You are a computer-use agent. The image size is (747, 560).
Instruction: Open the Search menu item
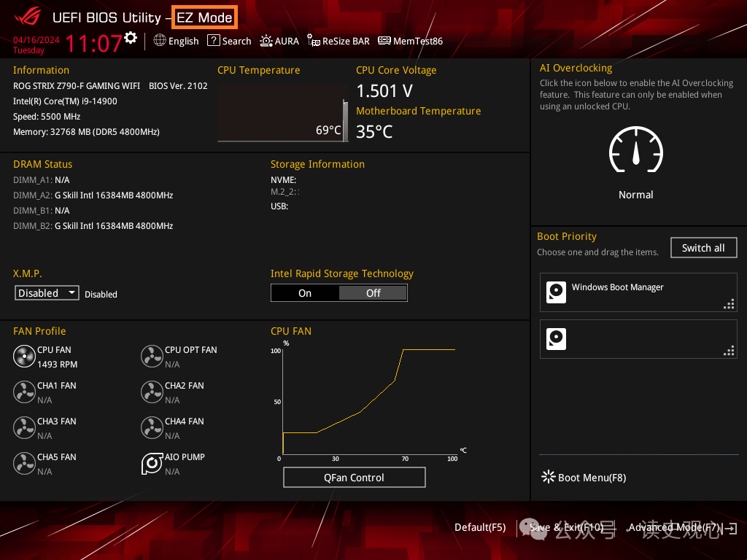236,41
